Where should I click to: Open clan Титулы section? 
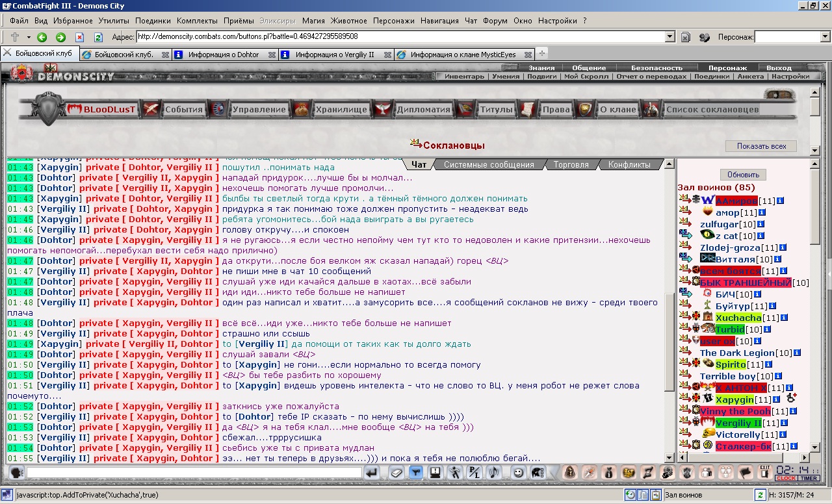click(x=497, y=109)
